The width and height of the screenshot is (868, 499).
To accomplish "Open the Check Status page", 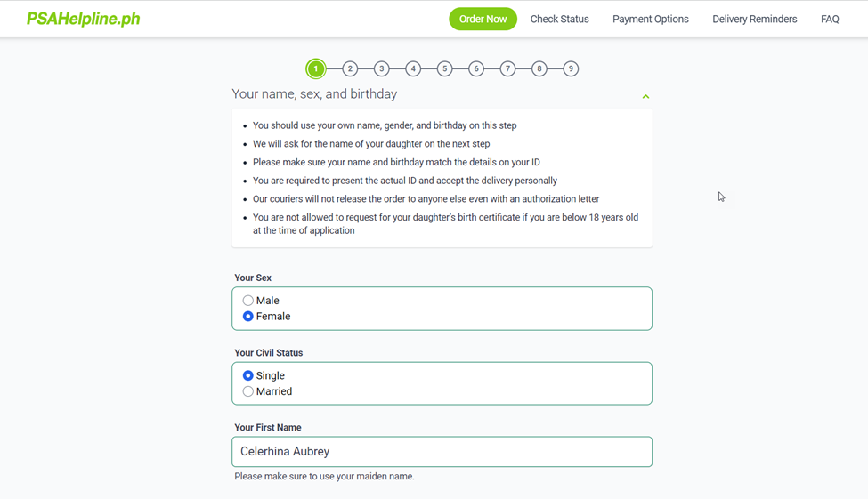I will point(559,19).
